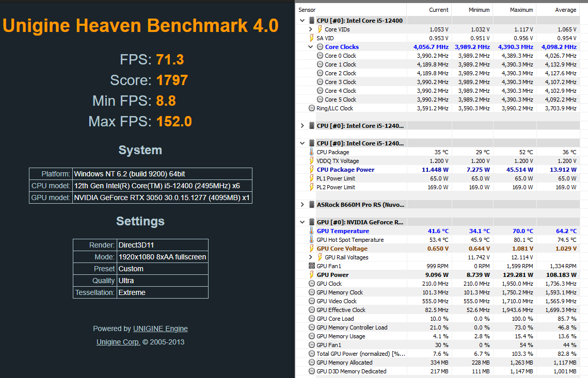Select the Sensor column header
This screenshot has width=588, height=378.
click(x=352, y=10)
